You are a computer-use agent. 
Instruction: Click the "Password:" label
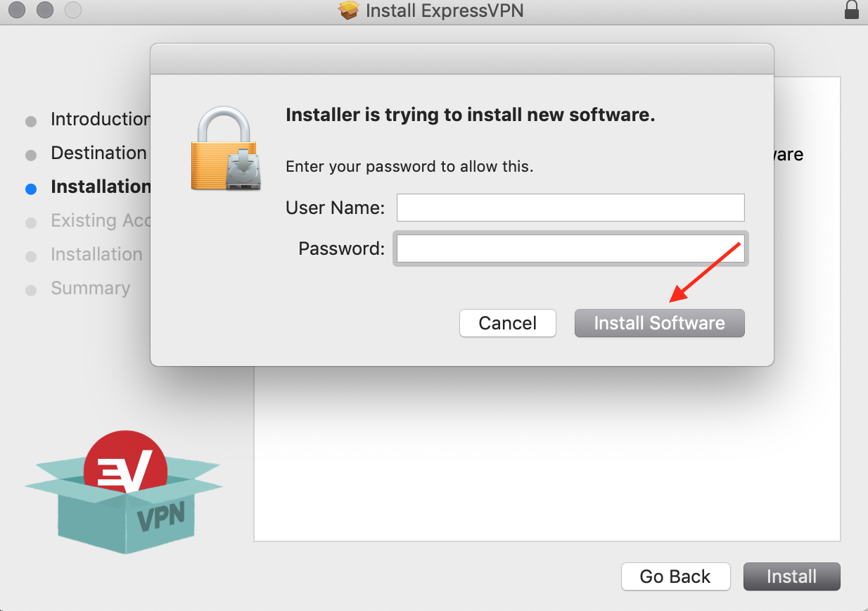[x=342, y=248]
